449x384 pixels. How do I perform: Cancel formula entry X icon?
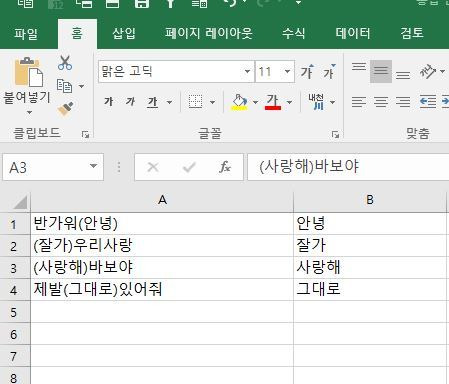(x=153, y=167)
